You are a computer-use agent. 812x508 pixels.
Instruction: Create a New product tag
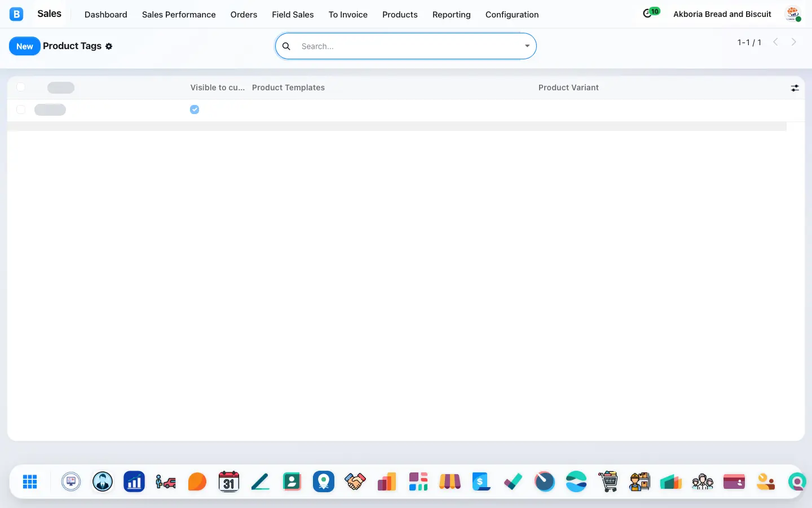(25, 46)
